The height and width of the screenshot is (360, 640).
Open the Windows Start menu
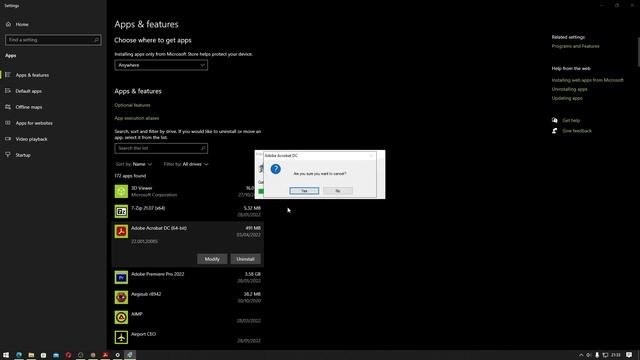coord(6,355)
